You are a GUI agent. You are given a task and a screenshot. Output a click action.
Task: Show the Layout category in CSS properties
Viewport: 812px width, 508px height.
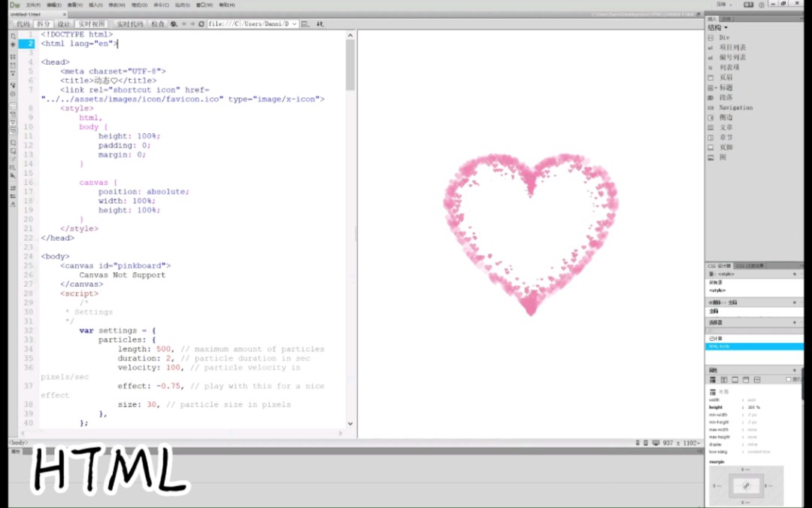[713, 380]
